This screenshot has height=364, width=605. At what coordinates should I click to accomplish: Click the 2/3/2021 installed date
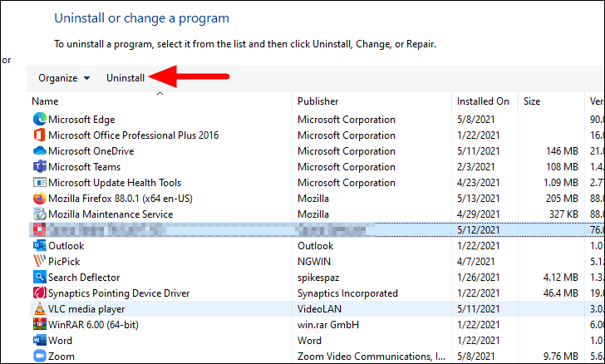[475, 167]
